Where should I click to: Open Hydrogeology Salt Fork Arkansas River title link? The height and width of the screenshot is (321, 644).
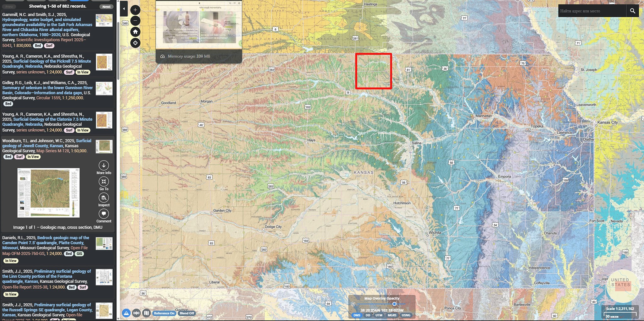47,27
